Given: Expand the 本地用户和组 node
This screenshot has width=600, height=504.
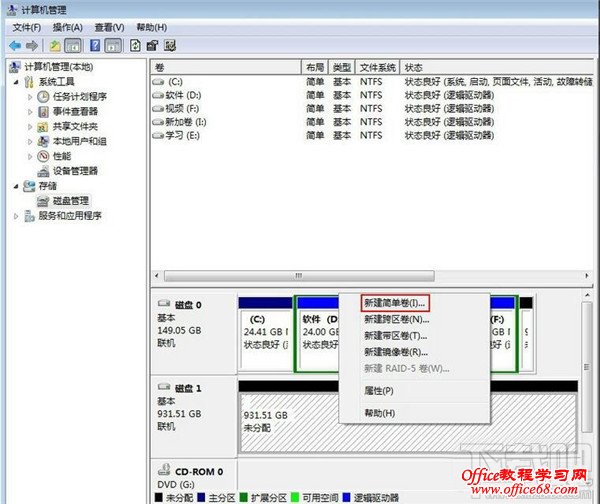Looking at the screenshot, I should pyautogui.click(x=30, y=142).
